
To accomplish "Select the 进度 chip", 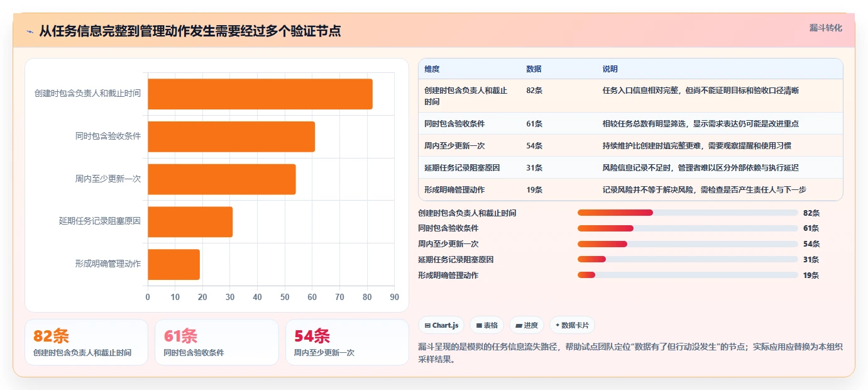I will tap(527, 325).
